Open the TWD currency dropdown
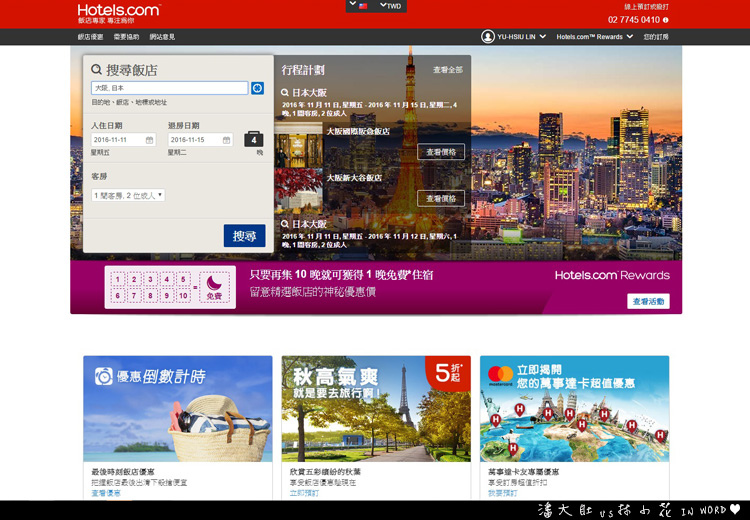Screen dimensions: 750x520 [x=391, y=6]
